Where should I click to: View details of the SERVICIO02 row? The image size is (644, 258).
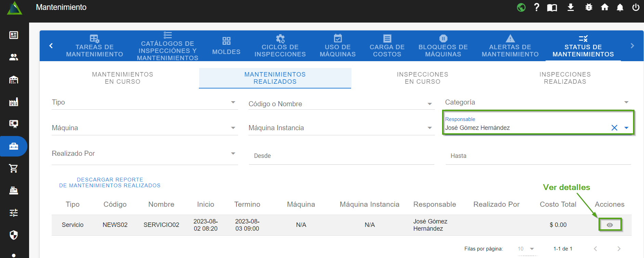[609, 225]
